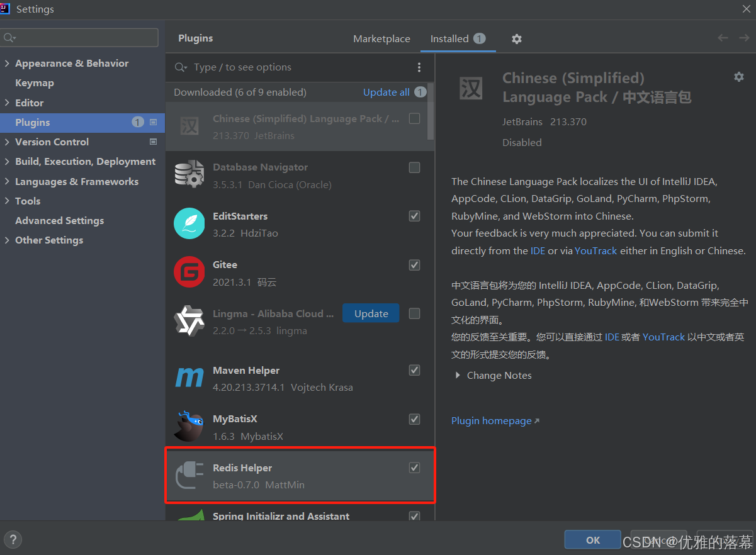This screenshot has height=555, width=756.
Task: Select the 'Maven Helper' plugin name
Action: [246, 371]
